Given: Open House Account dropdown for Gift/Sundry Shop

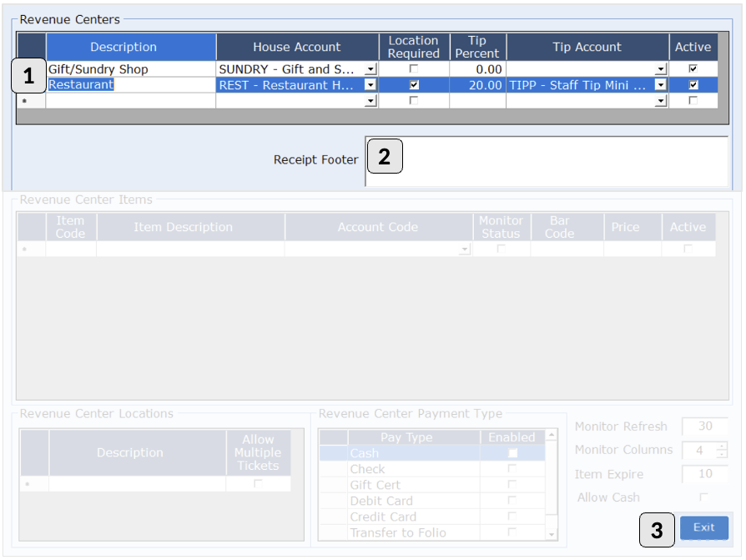Looking at the screenshot, I should [x=371, y=69].
